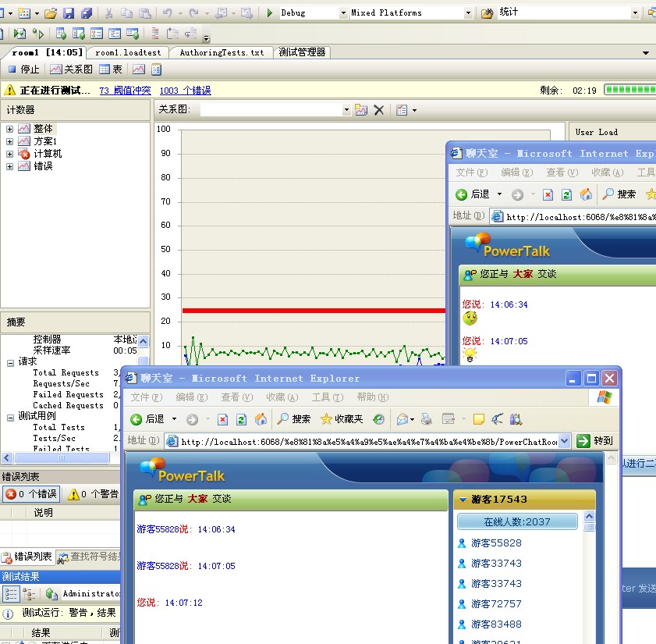This screenshot has height=644, width=656.
Task: Click the Save floppy disk icon
Action: tap(69, 13)
